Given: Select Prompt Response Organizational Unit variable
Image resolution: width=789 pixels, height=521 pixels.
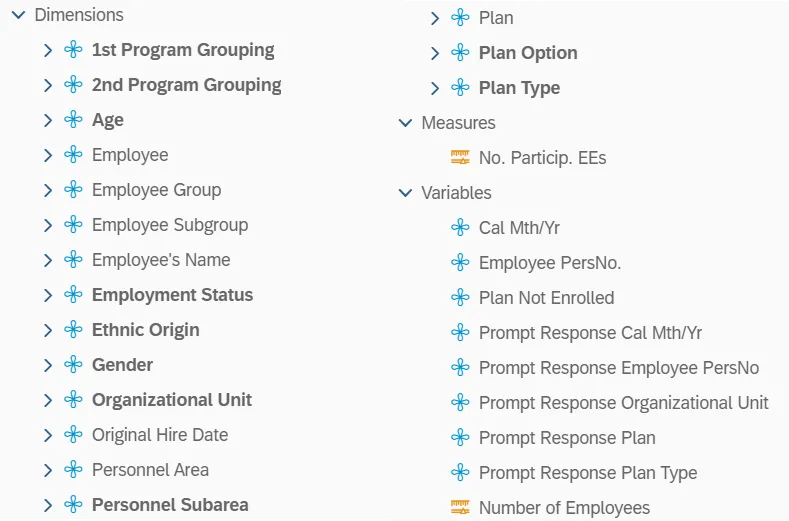Looking at the screenshot, I should coord(623,403).
